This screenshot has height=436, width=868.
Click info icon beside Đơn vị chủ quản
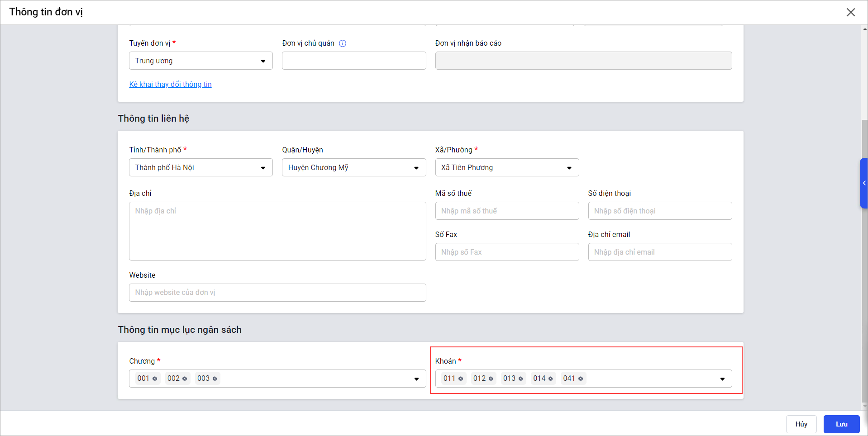pos(343,43)
